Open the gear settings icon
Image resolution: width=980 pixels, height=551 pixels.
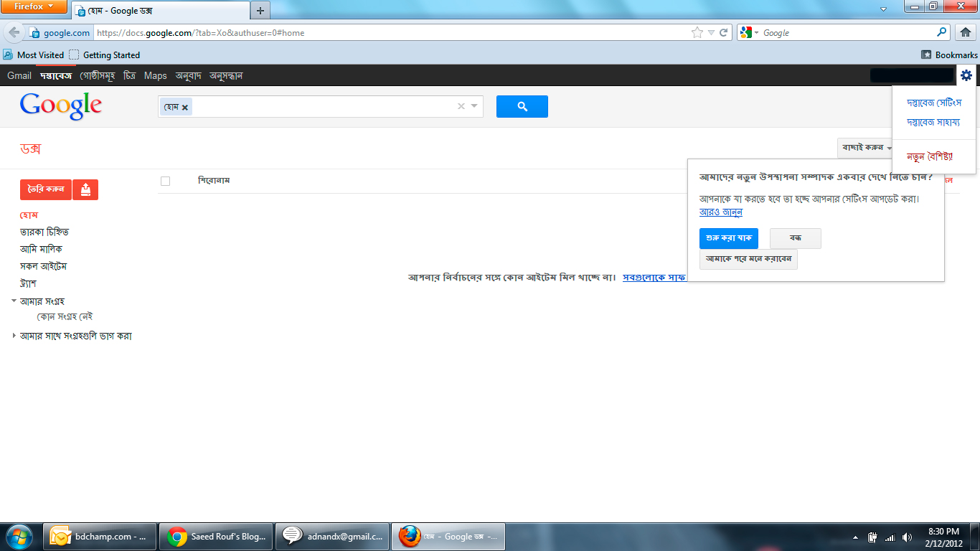click(x=966, y=75)
